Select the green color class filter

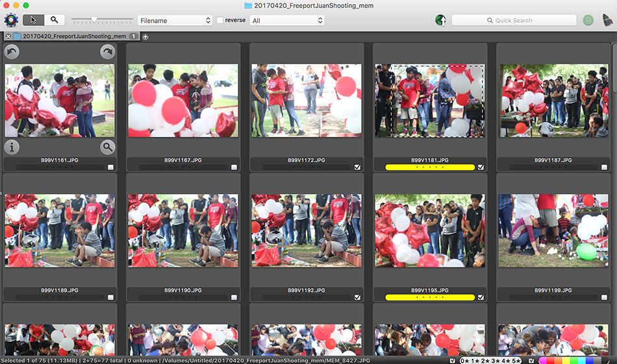(x=573, y=361)
